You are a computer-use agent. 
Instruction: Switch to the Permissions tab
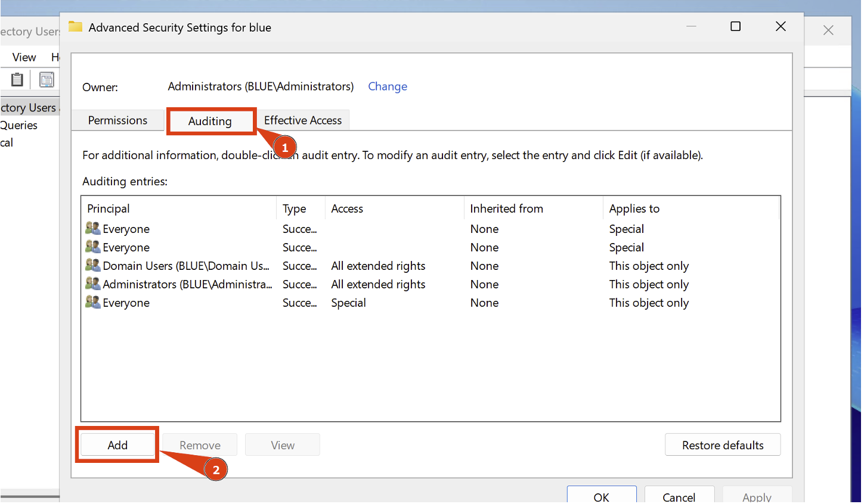pos(117,120)
